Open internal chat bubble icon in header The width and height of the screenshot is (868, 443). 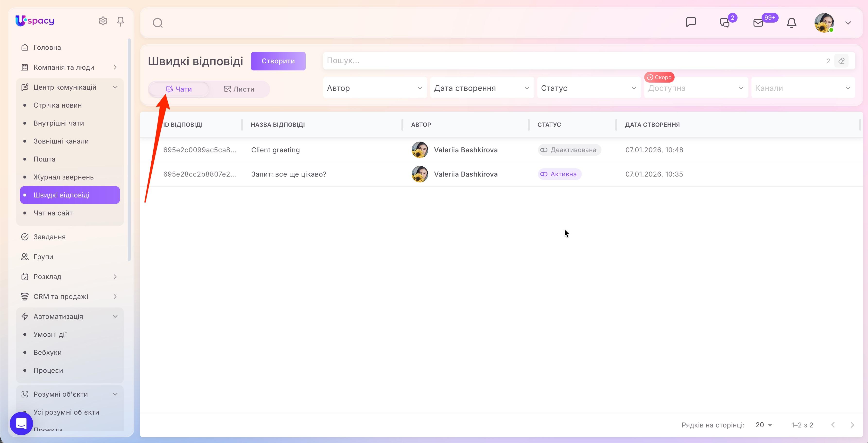[691, 22]
